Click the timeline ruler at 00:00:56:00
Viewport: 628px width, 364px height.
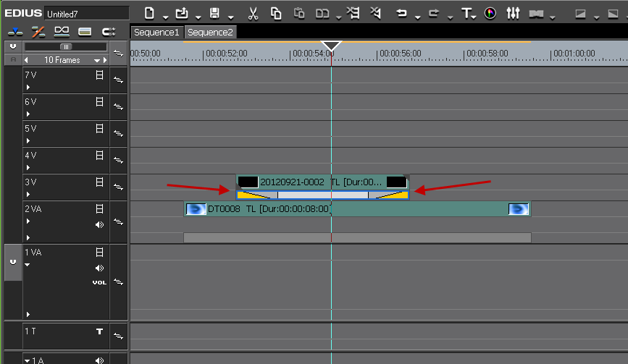[x=377, y=54]
